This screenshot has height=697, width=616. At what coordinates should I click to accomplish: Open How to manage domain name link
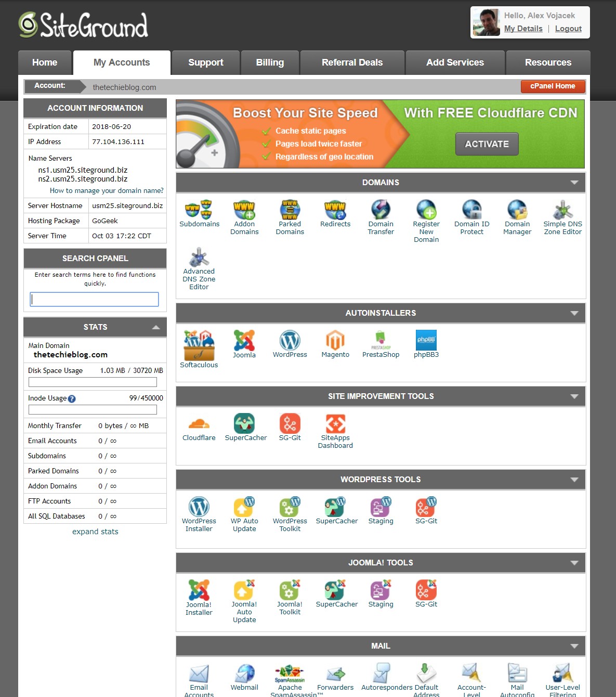(x=107, y=190)
